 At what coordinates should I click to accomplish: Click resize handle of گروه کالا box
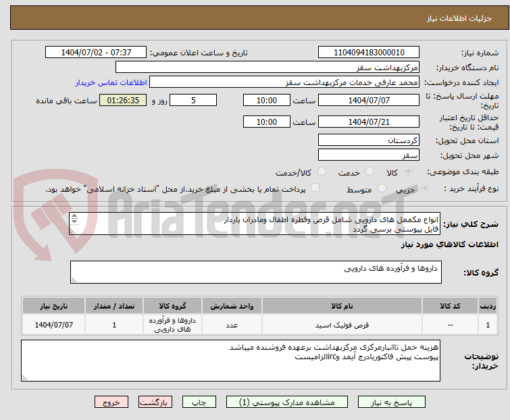74,280
